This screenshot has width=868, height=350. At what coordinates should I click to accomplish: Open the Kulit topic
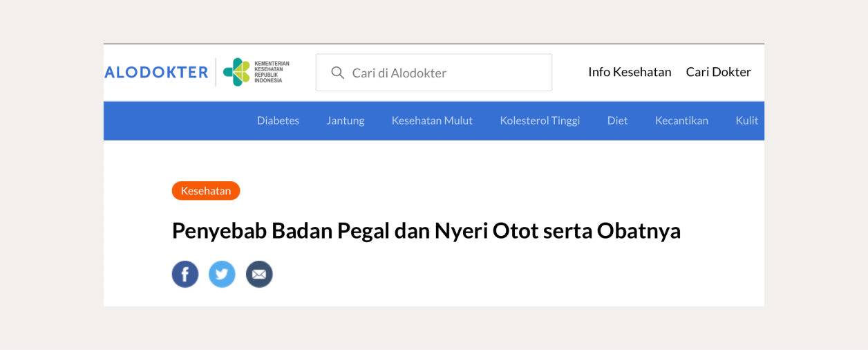click(747, 120)
